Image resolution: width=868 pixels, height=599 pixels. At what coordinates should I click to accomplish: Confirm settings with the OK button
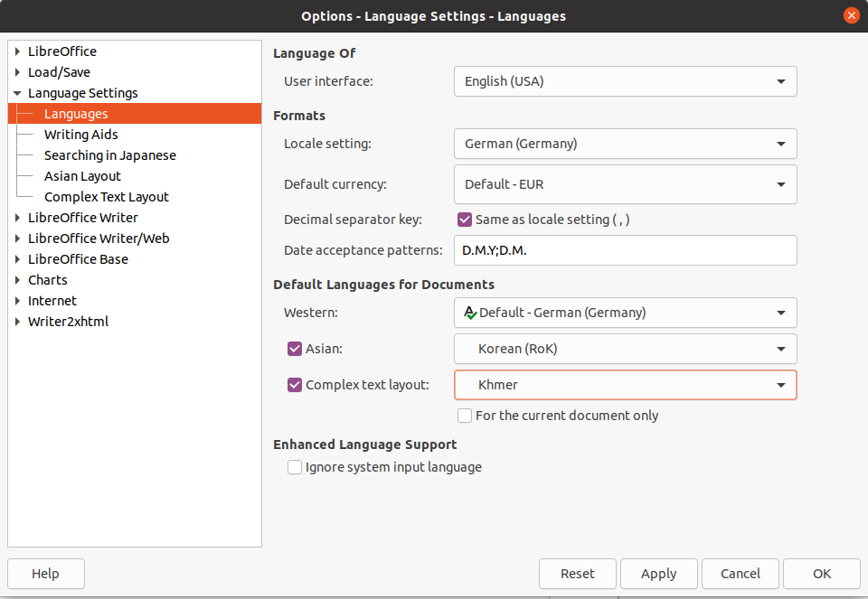822,574
